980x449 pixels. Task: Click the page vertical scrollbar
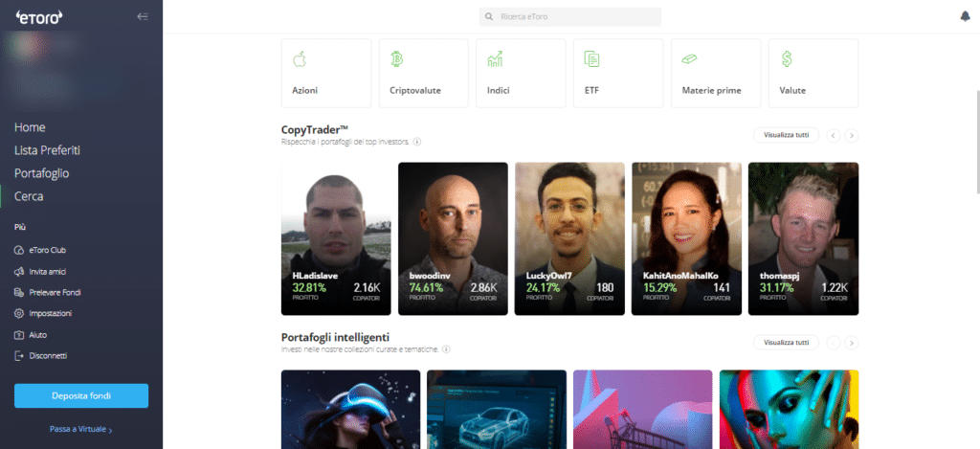point(976,143)
